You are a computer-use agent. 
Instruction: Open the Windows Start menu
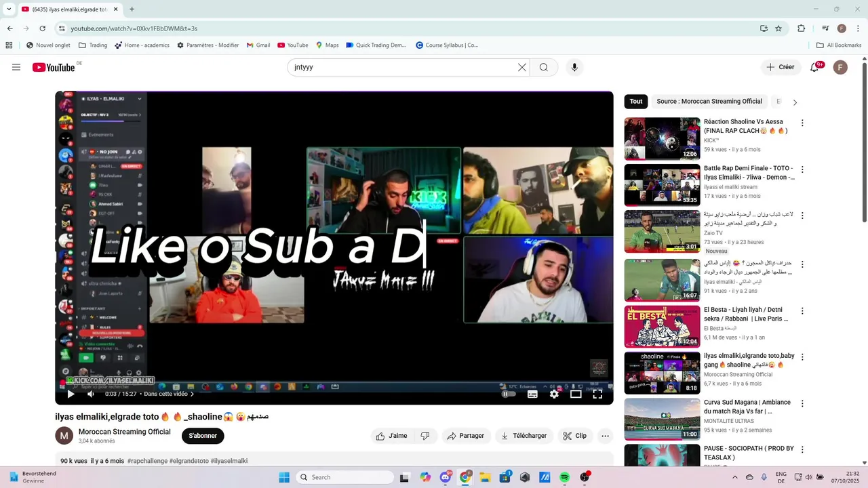tap(283, 477)
